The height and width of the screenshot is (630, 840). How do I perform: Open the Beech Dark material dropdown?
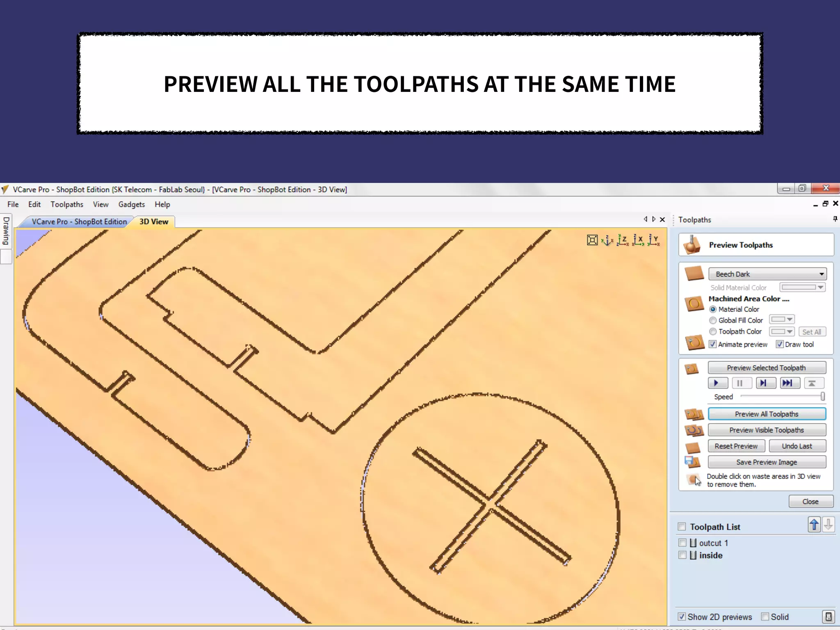[x=767, y=274]
